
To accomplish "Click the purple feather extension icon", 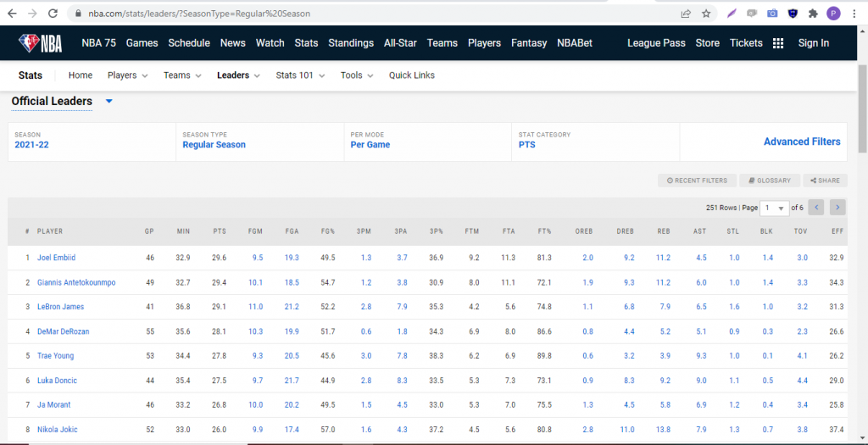I will pos(732,14).
